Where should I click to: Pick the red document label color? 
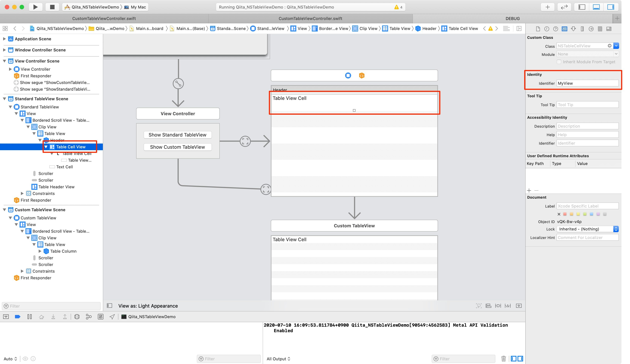pos(565,214)
